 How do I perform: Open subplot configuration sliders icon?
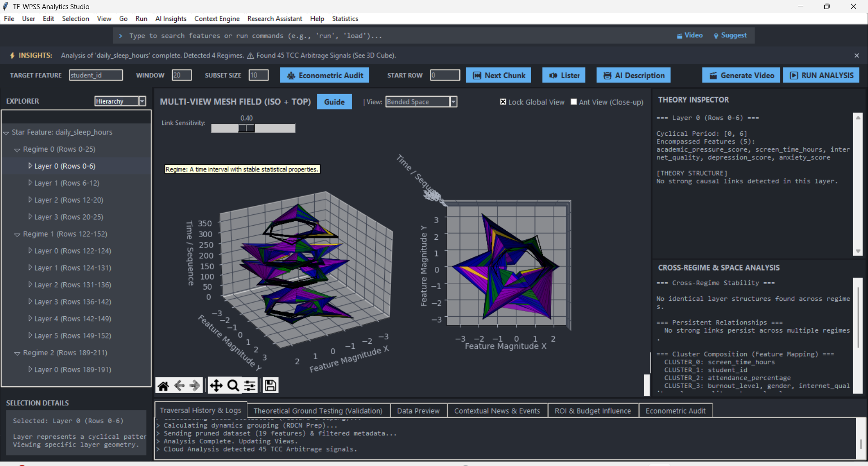coord(250,385)
